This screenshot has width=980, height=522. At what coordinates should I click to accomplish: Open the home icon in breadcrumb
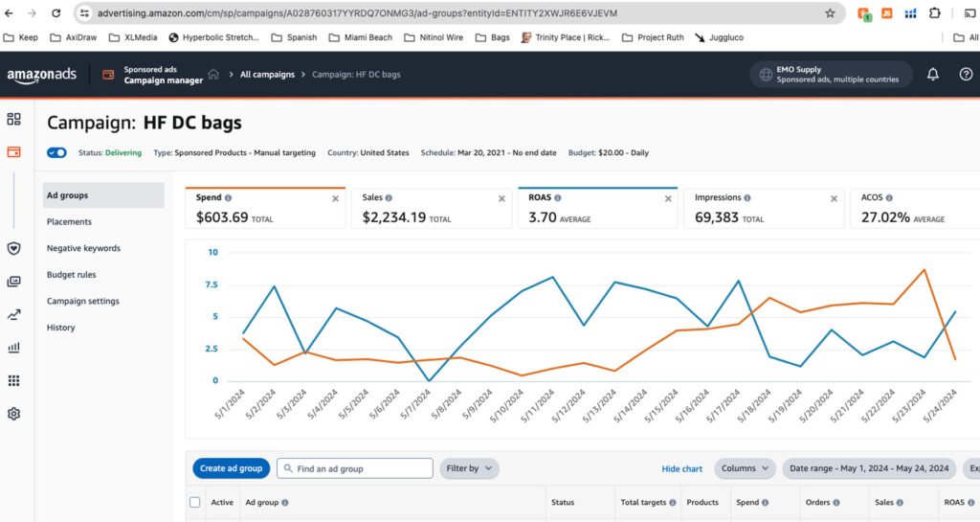(x=213, y=74)
